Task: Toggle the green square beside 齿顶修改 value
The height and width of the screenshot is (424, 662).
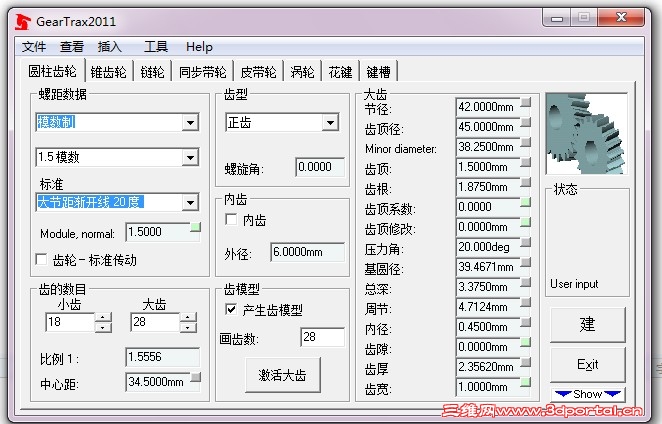Action: pyautogui.click(x=526, y=222)
